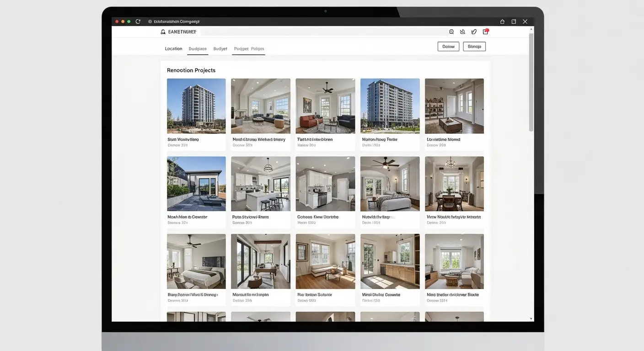Click the title under the orange sofa thumbnail
The height and width of the screenshot is (351, 644).
click(x=315, y=139)
